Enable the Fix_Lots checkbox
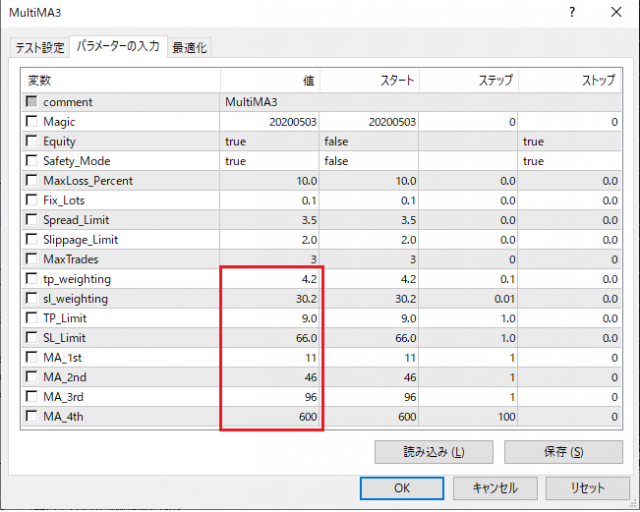The width and height of the screenshot is (640, 512). tap(31, 200)
